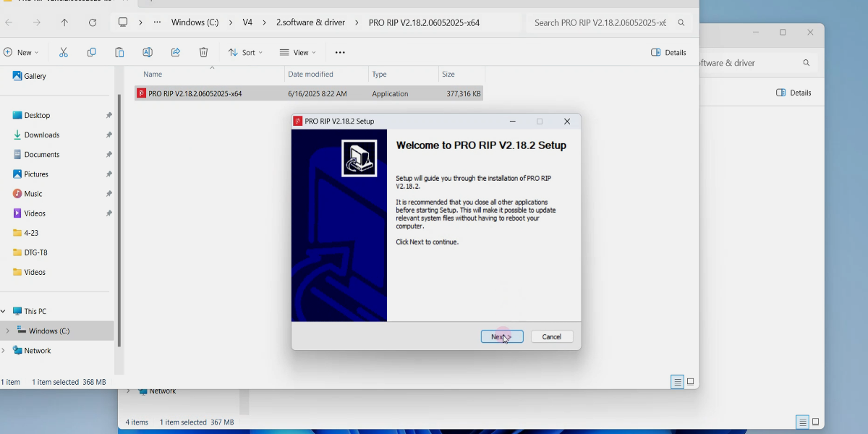868x434 pixels.
Task: Click the Paste clipboard icon
Action: click(x=119, y=52)
